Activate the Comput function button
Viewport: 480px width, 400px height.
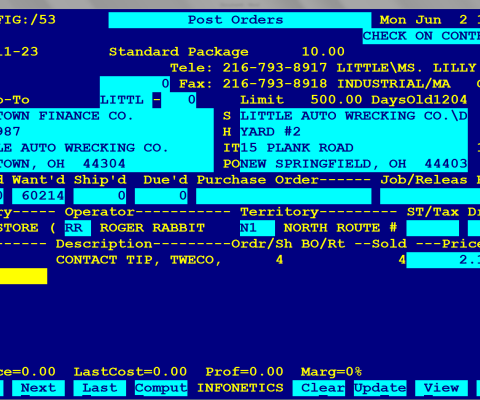click(161, 388)
